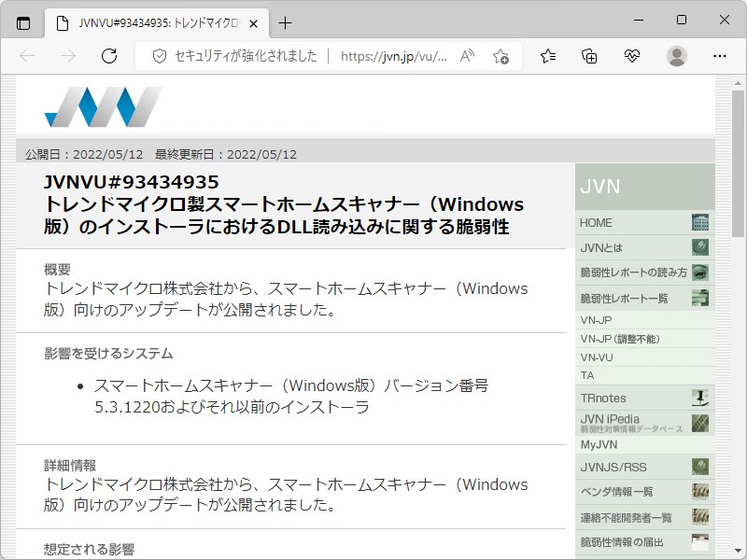Image resolution: width=747 pixels, height=560 pixels.
Task: Open the Collections icon
Action: [588, 56]
